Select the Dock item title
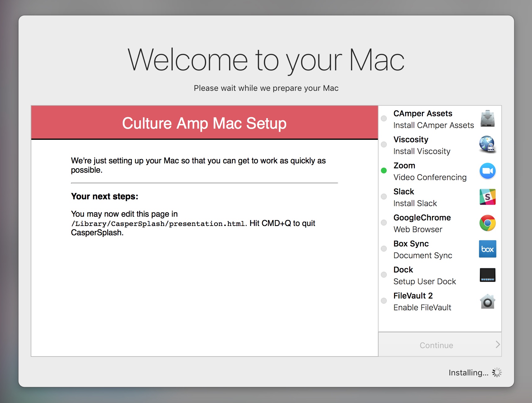 (403, 270)
